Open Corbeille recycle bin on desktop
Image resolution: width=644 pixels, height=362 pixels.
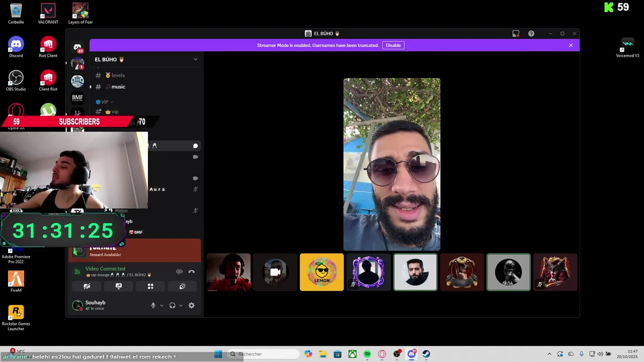coord(16,14)
